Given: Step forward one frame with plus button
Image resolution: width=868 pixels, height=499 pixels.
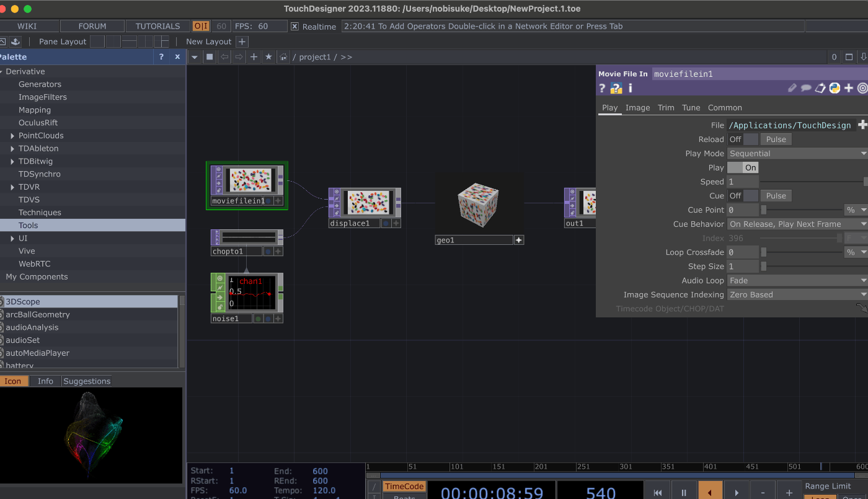Looking at the screenshot, I should pyautogui.click(x=789, y=493).
